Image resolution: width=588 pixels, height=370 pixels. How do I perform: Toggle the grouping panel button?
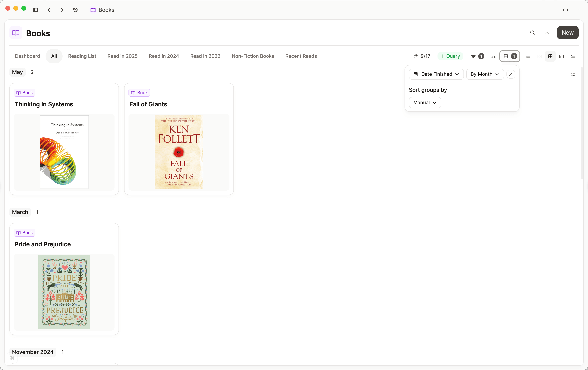(x=510, y=56)
